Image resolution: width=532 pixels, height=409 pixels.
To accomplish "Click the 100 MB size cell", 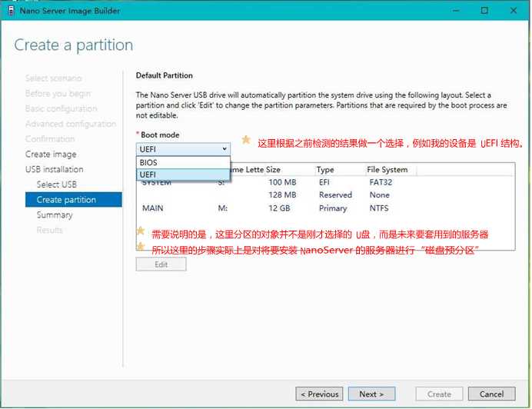I will click(x=282, y=182).
